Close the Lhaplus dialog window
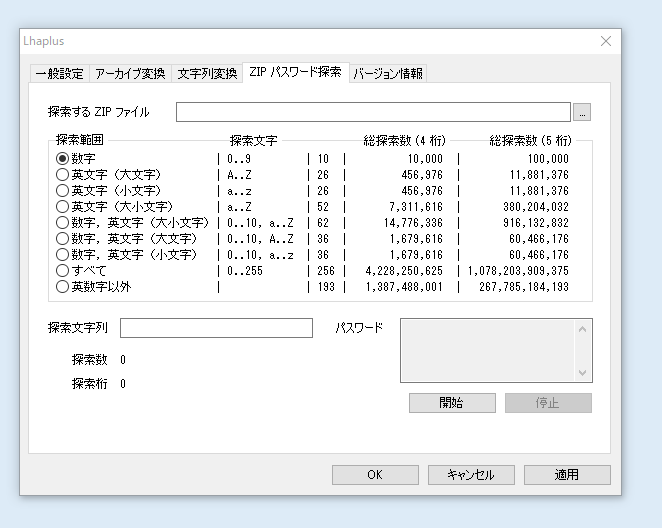The image size is (662, 528). 606,41
